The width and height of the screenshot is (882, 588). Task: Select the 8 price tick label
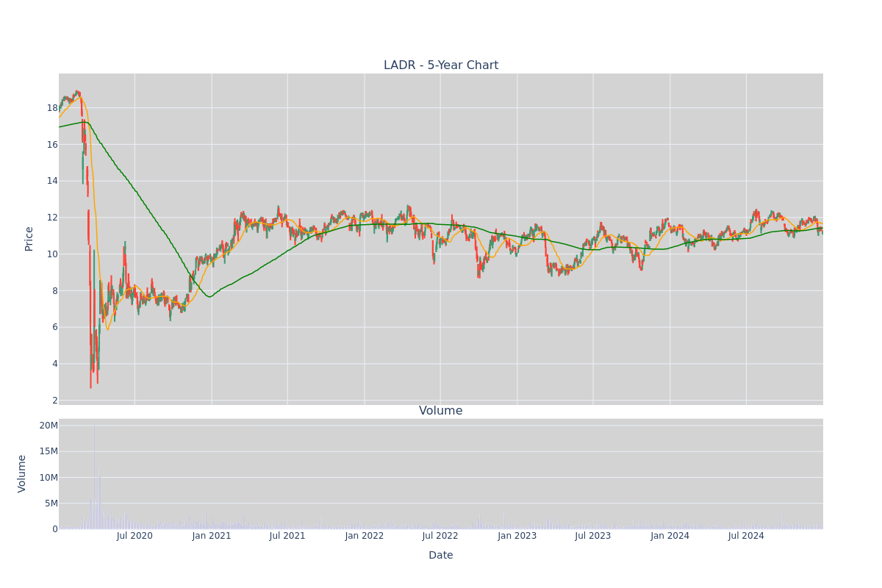tap(55, 291)
